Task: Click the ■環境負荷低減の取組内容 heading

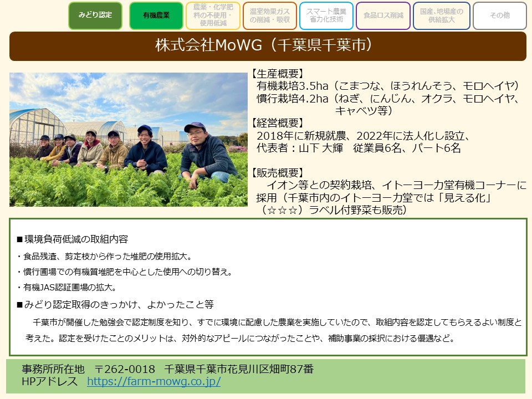Action: point(73,239)
